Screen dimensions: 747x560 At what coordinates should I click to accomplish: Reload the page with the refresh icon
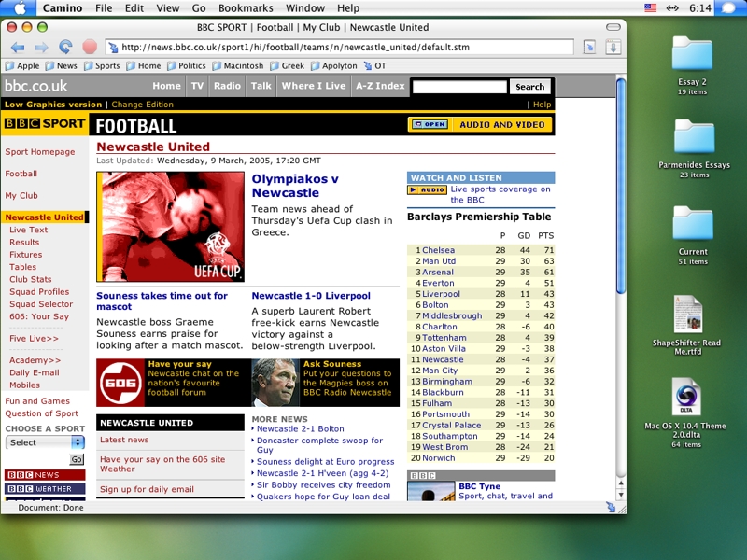[65, 47]
